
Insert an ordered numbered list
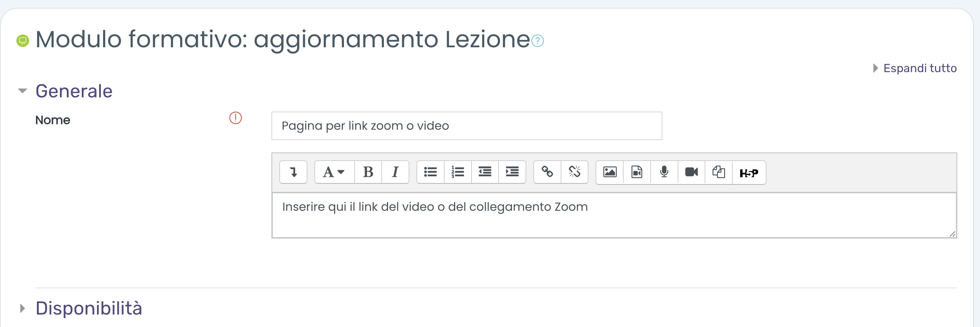pos(458,172)
